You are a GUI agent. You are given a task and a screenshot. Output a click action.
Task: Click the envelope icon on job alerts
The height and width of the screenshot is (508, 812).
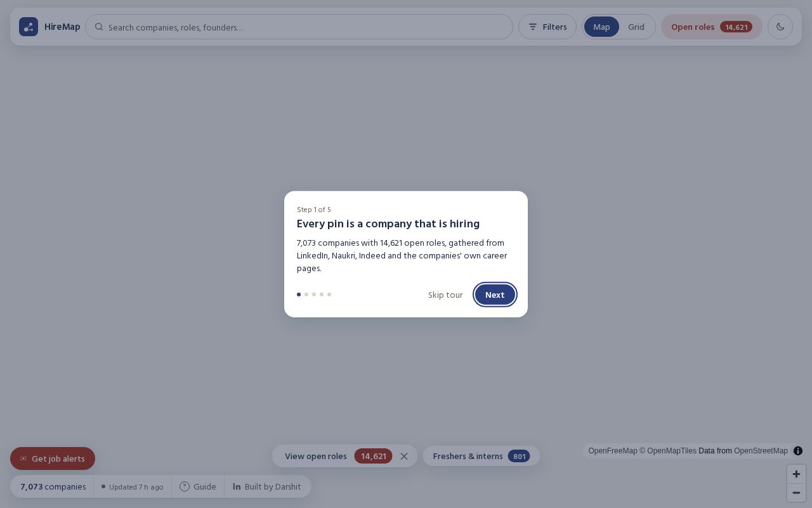coord(23,458)
